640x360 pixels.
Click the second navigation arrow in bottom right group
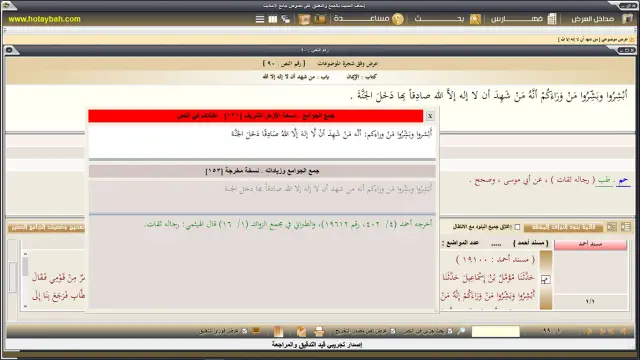[611, 331]
